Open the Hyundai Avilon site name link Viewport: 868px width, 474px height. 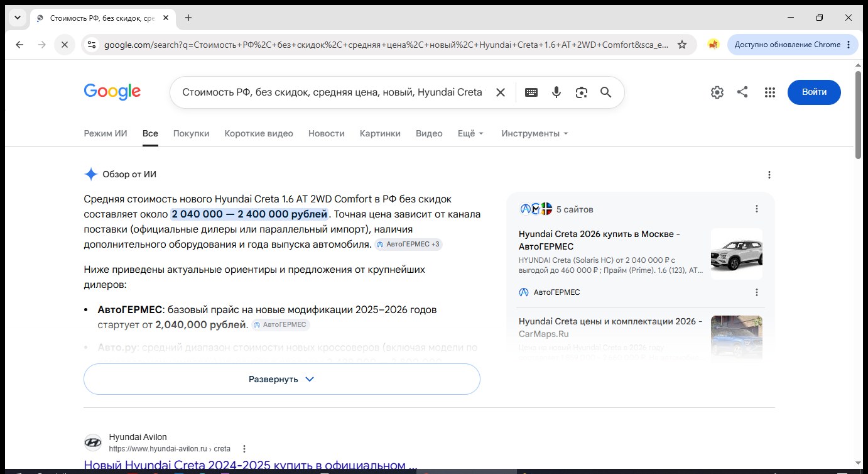tap(138, 437)
